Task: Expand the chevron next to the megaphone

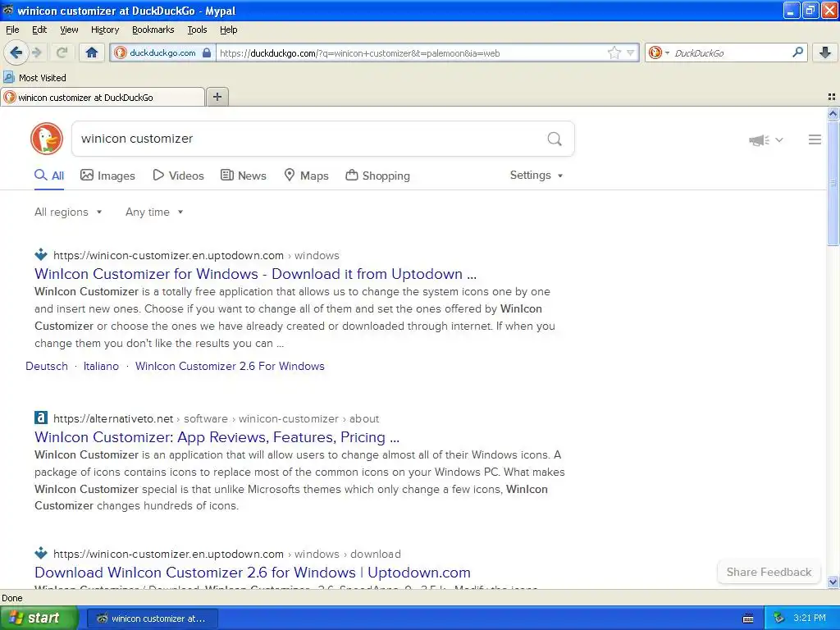Action: point(779,139)
